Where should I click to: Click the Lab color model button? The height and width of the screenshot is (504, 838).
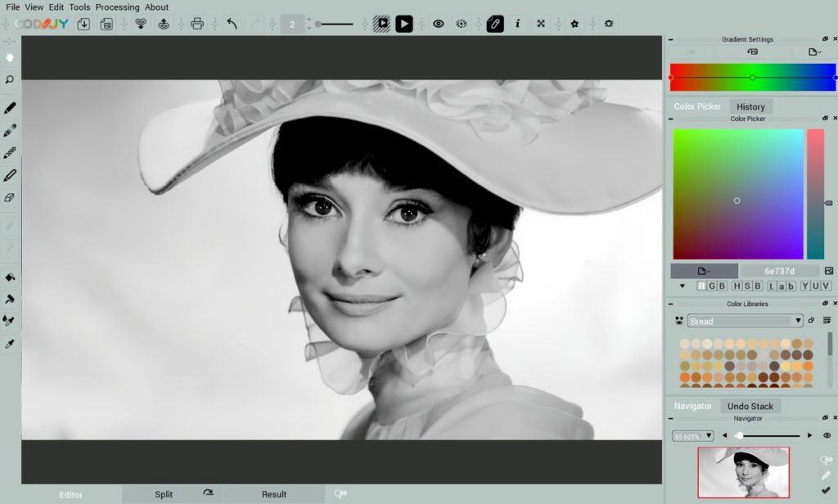(x=782, y=286)
